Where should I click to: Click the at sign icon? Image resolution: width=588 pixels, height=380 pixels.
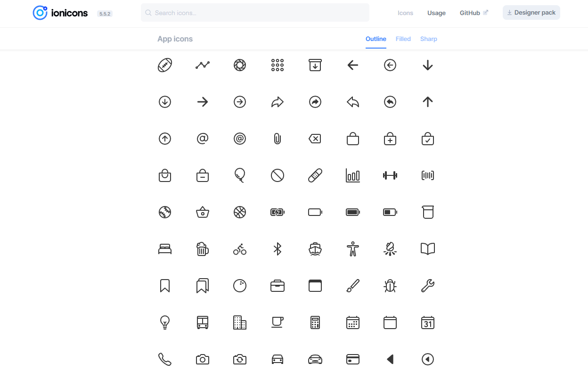coord(203,139)
